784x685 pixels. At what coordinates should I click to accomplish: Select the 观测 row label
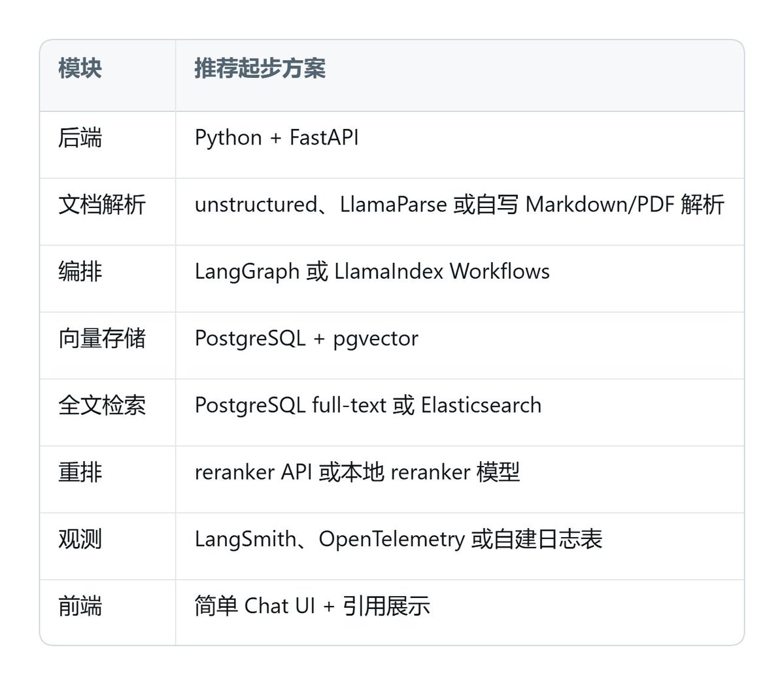[x=80, y=539]
